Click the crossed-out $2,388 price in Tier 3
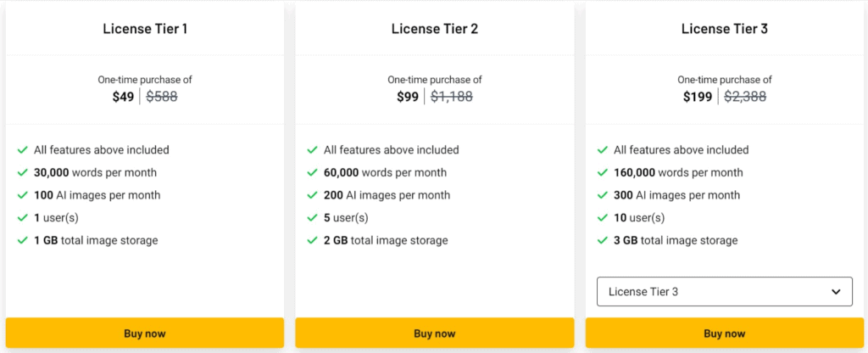The width and height of the screenshot is (868, 353). (745, 97)
